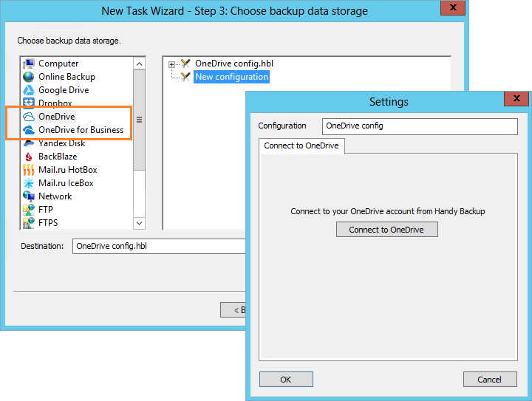Click the Back button in the wizard

pos(233,310)
